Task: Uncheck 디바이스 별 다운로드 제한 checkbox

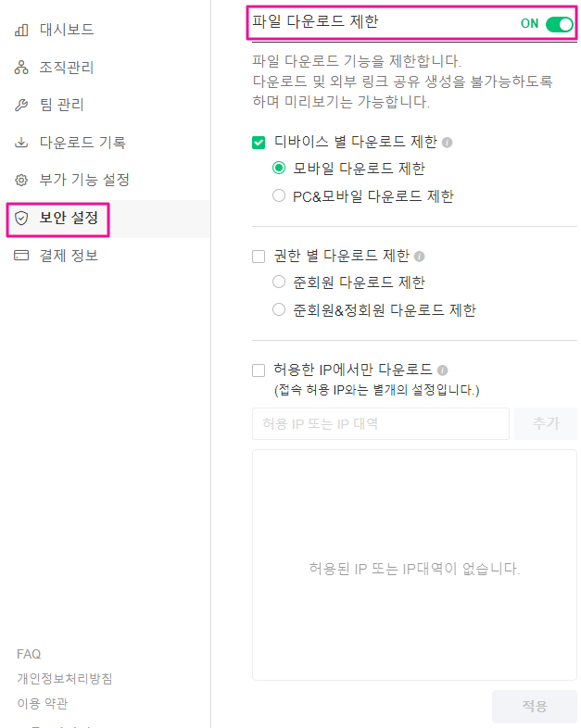Action: coord(259,143)
